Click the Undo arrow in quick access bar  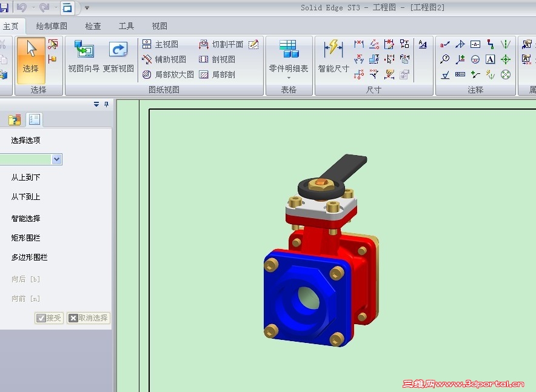22,7
